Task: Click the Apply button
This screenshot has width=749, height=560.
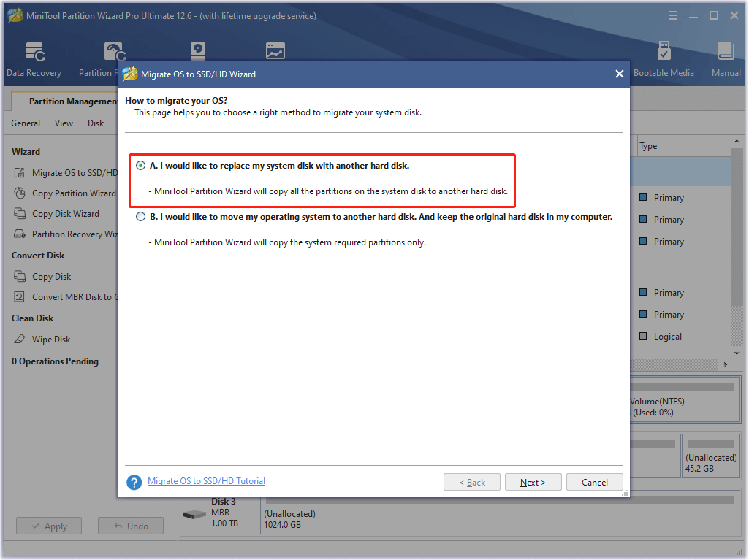Action: 49,526
